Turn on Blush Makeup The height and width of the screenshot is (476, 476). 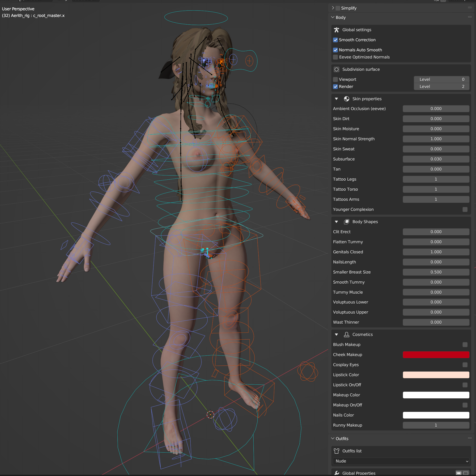[x=465, y=345]
